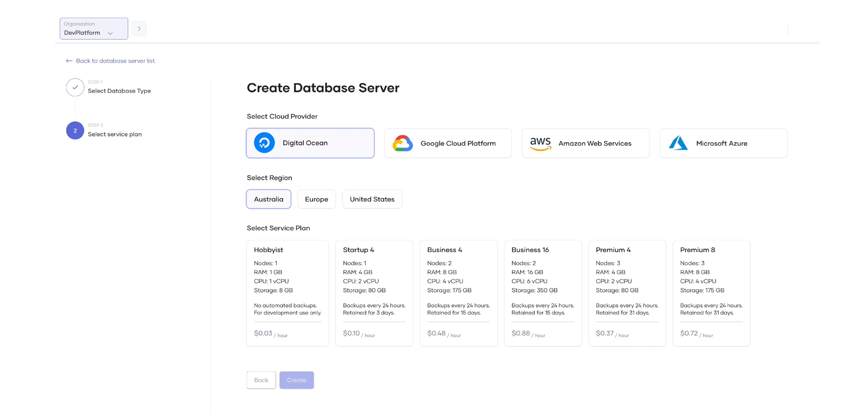Open Back to database server list link
This screenshot has height=418, width=868.
pos(115,61)
